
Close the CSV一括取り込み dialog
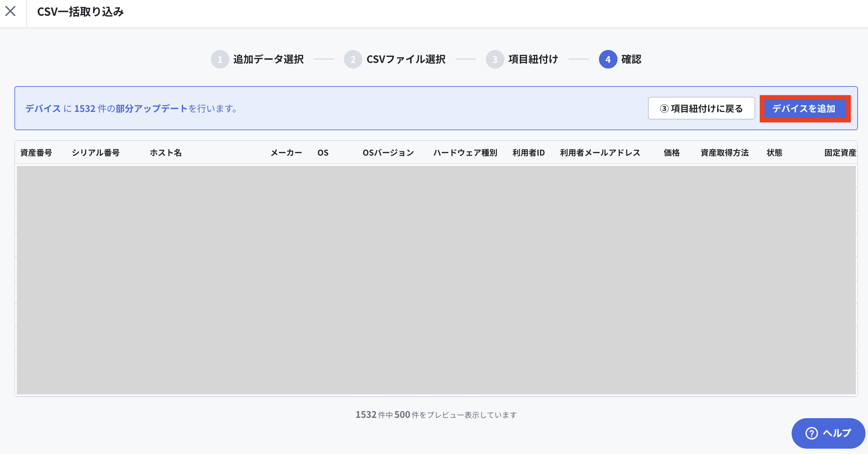(x=10, y=11)
